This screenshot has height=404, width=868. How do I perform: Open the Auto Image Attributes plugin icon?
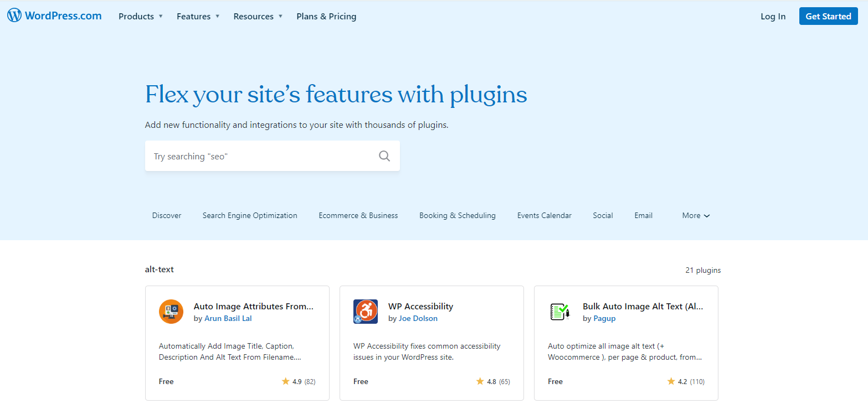point(171,312)
